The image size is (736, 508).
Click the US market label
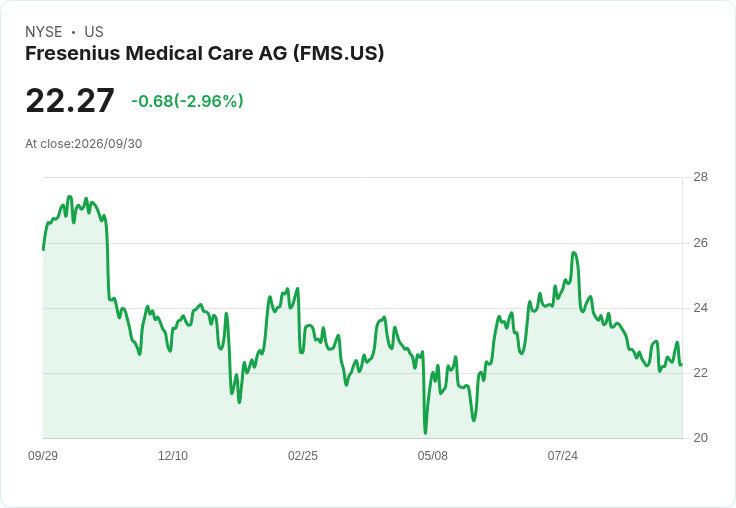(94, 32)
